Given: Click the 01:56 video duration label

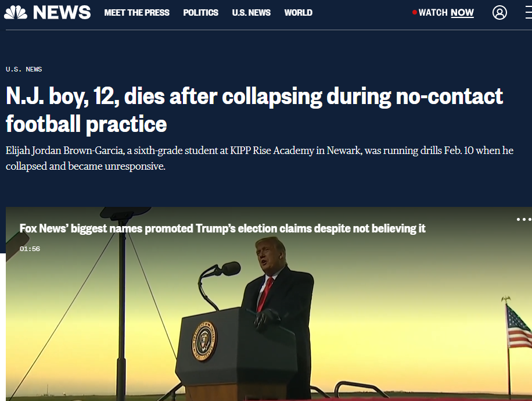Looking at the screenshot, I should point(30,249).
